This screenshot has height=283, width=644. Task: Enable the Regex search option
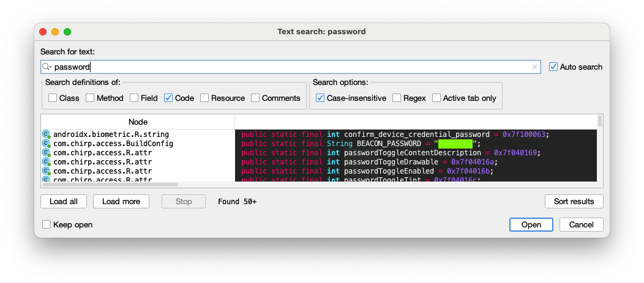[x=397, y=98]
